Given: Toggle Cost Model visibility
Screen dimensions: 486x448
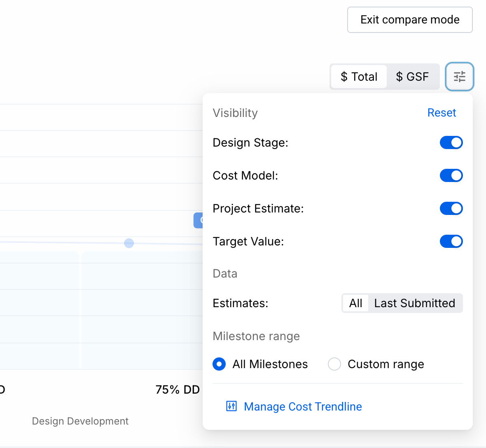Looking at the screenshot, I should point(451,175).
